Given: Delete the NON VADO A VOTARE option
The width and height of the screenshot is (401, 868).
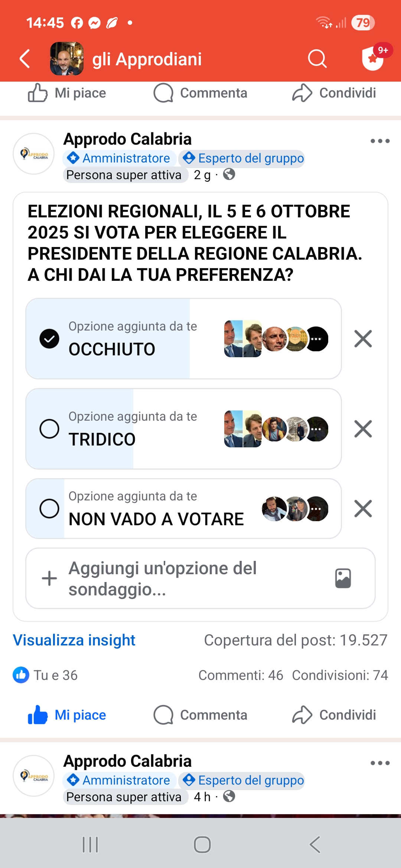Looking at the screenshot, I should pyautogui.click(x=363, y=508).
